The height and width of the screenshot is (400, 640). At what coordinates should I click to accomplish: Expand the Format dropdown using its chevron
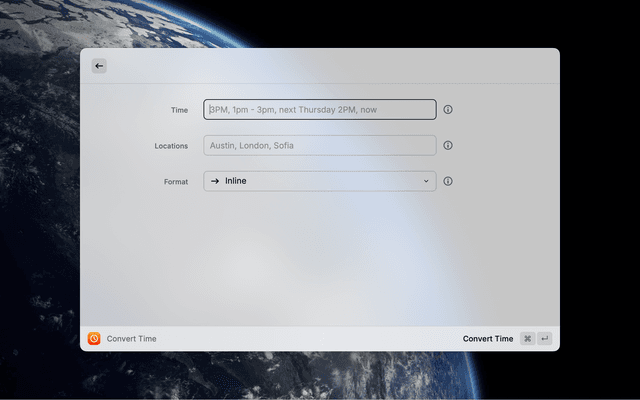426,181
